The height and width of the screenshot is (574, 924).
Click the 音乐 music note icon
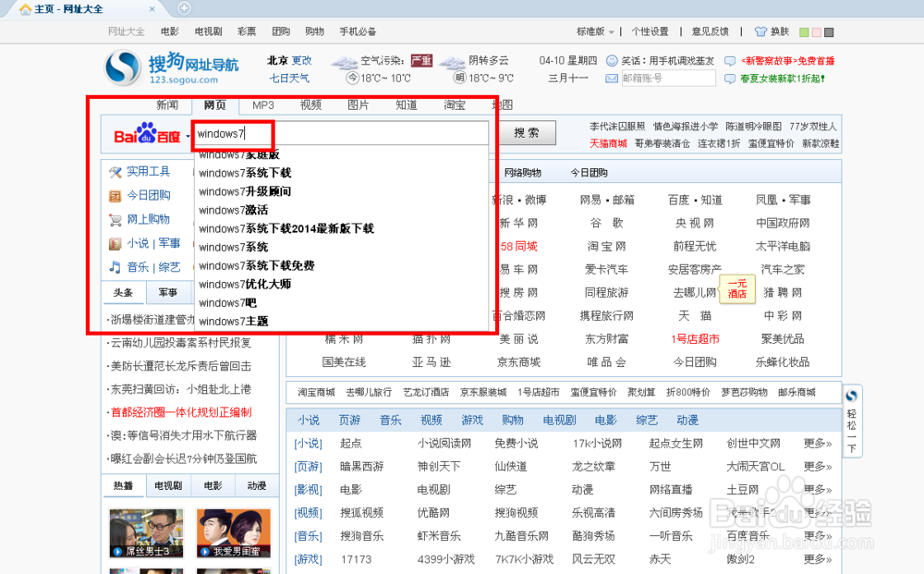pyautogui.click(x=115, y=267)
